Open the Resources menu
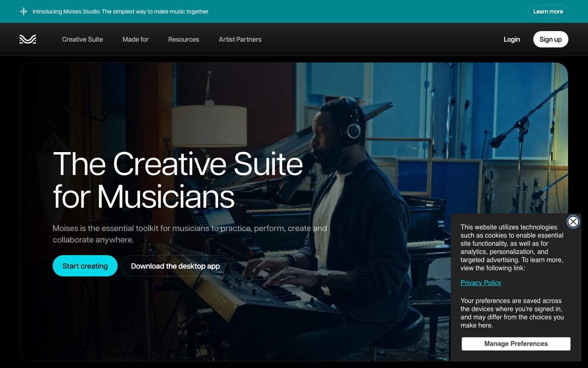 pos(184,39)
